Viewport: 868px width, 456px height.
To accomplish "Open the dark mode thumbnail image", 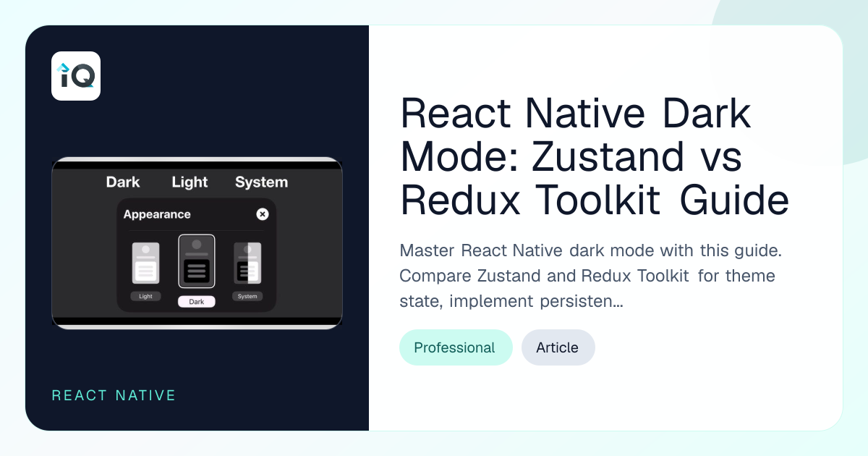I will [x=197, y=243].
